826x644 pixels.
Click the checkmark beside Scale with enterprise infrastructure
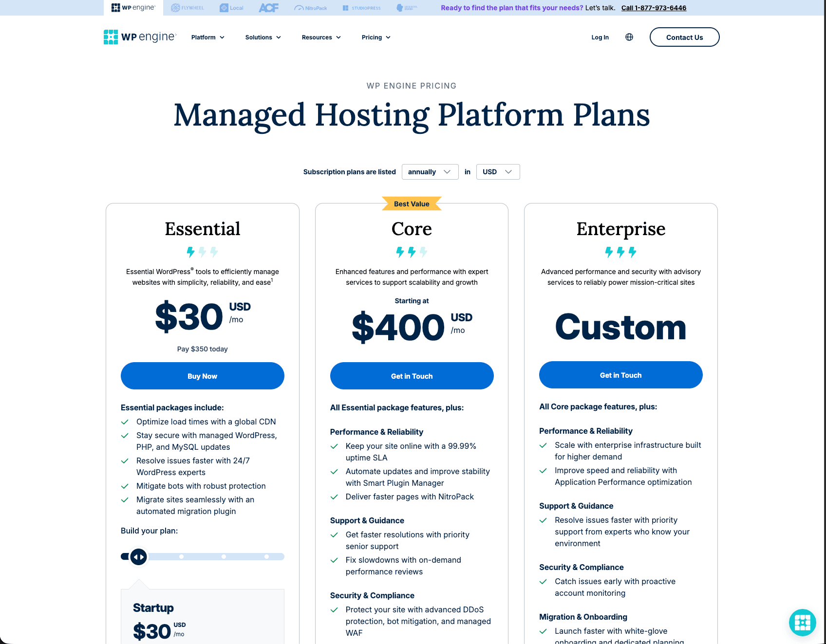[543, 445]
